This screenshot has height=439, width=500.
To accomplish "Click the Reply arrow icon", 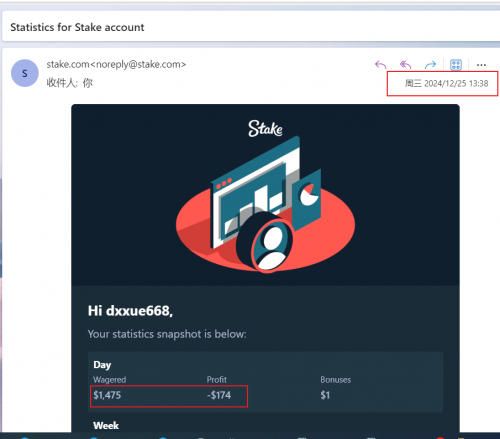I will point(380,64).
